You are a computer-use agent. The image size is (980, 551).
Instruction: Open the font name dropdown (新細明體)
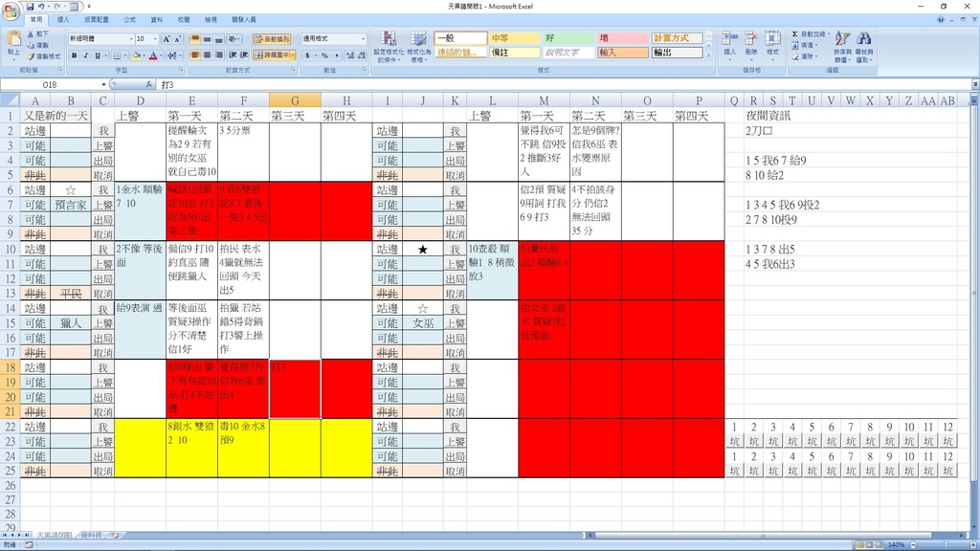131,39
